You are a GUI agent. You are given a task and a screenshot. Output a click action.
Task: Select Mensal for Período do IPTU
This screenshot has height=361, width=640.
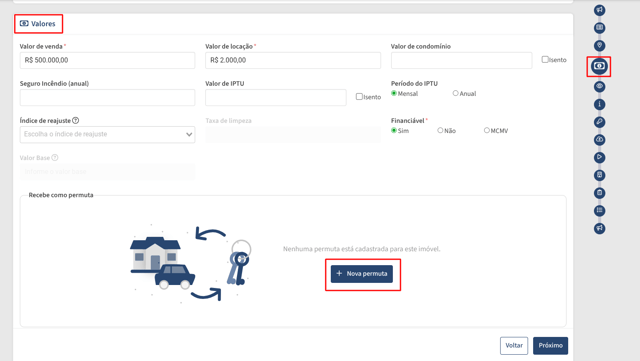tap(394, 93)
